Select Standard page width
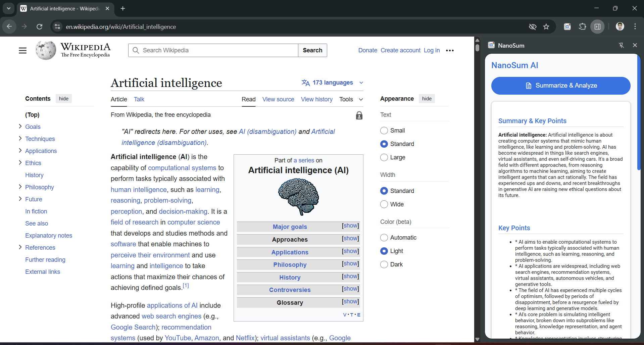The width and height of the screenshot is (644, 345). pos(384,191)
